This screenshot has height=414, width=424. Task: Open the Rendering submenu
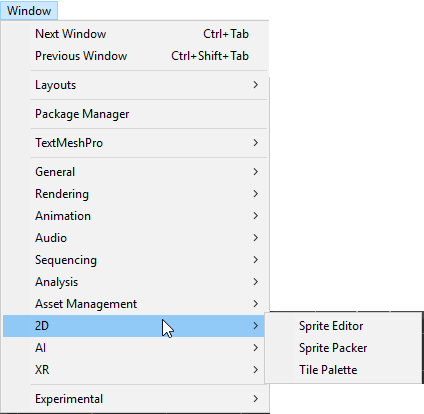[x=134, y=194]
